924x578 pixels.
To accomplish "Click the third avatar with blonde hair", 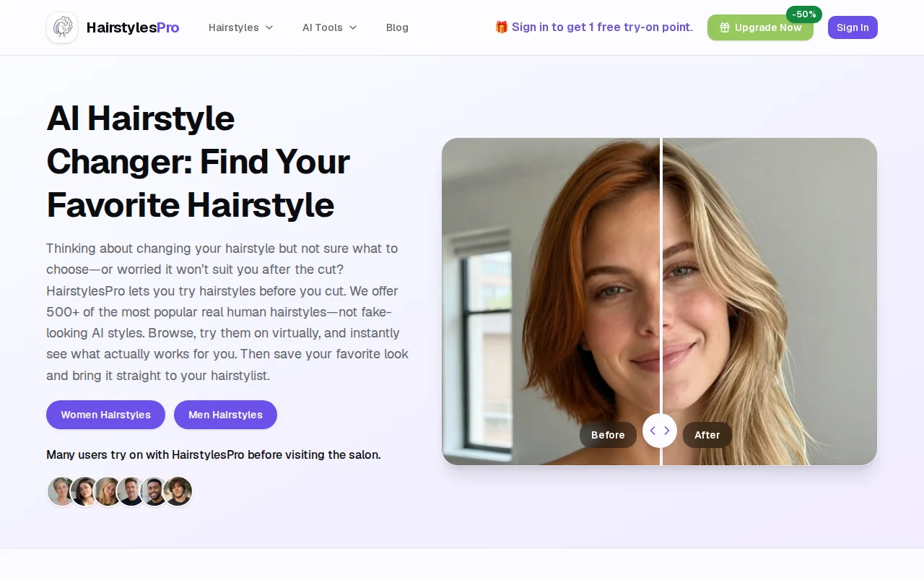I will pos(108,491).
